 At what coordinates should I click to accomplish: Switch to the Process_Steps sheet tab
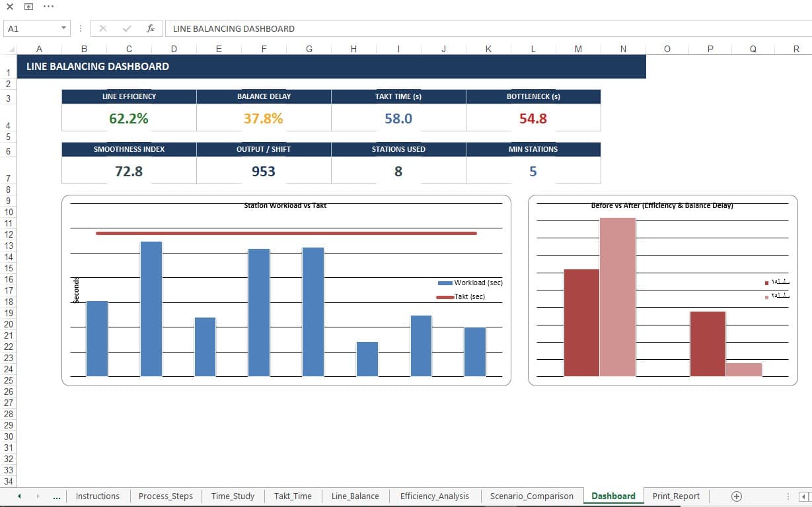click(166, 496)
